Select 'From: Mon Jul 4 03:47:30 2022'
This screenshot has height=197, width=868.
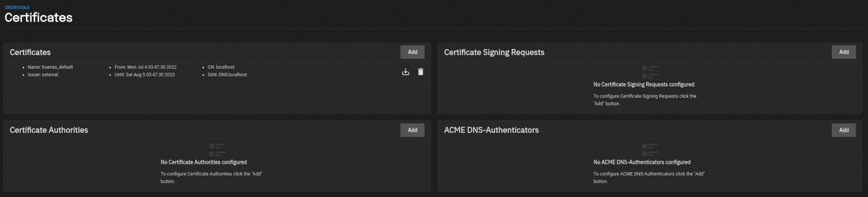[146, 67]
